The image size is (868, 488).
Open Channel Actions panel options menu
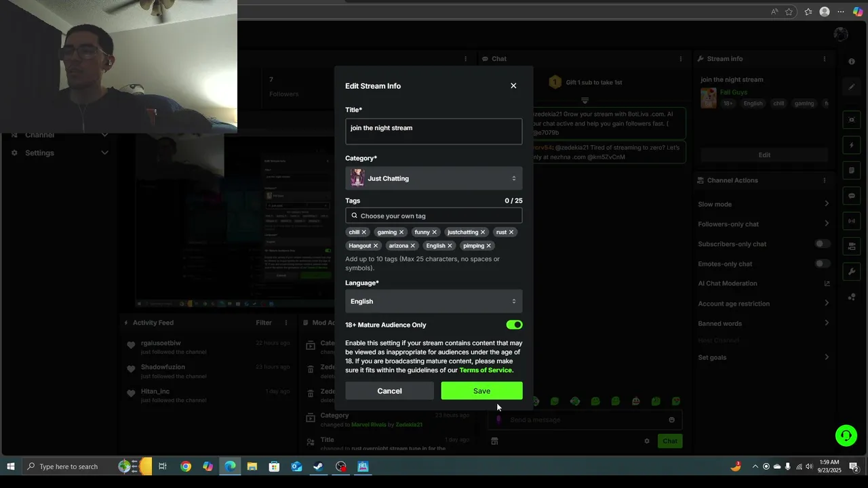825,180
